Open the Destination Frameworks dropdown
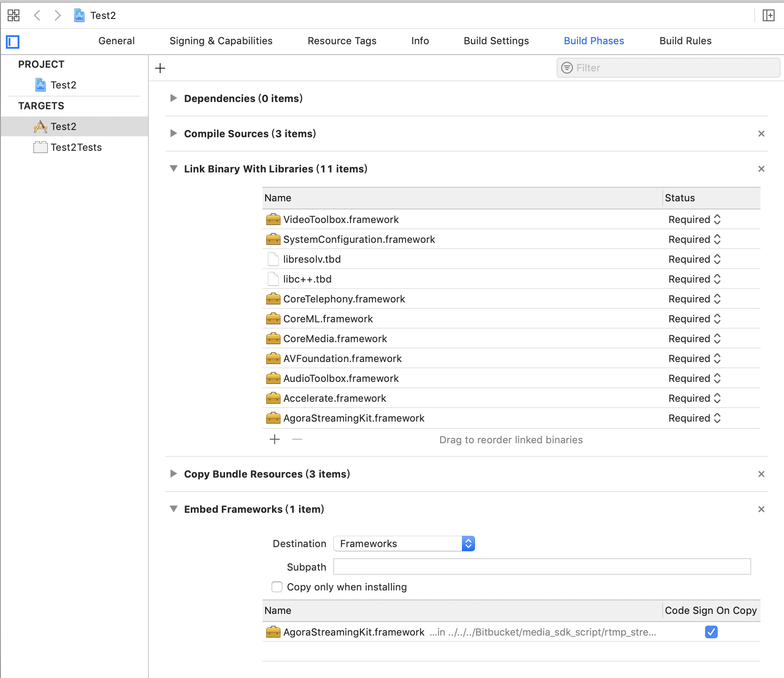 tap(404, 543)
